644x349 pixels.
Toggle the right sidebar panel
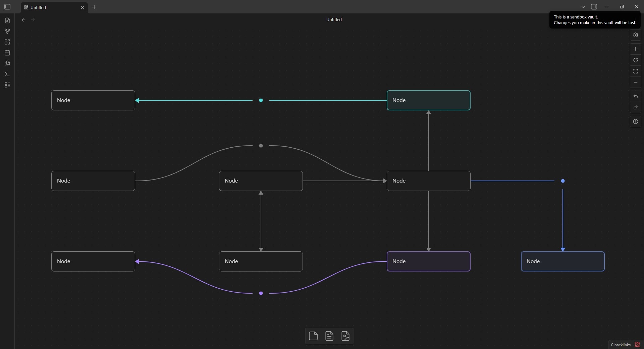[x=594, y=7]
